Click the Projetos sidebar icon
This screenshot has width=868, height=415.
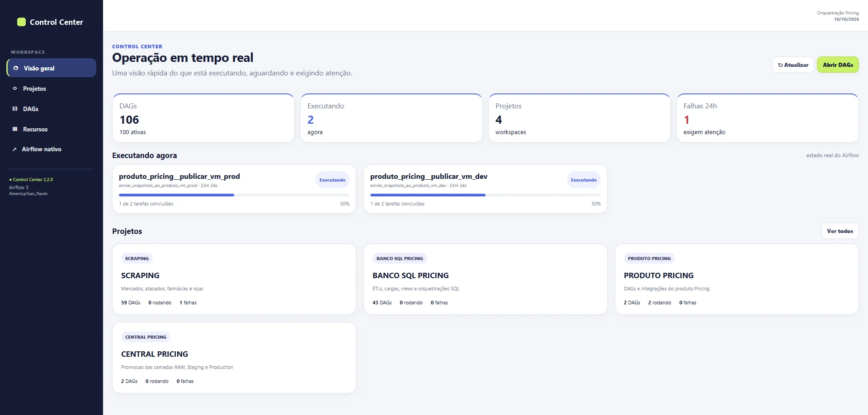click(15, 89)
